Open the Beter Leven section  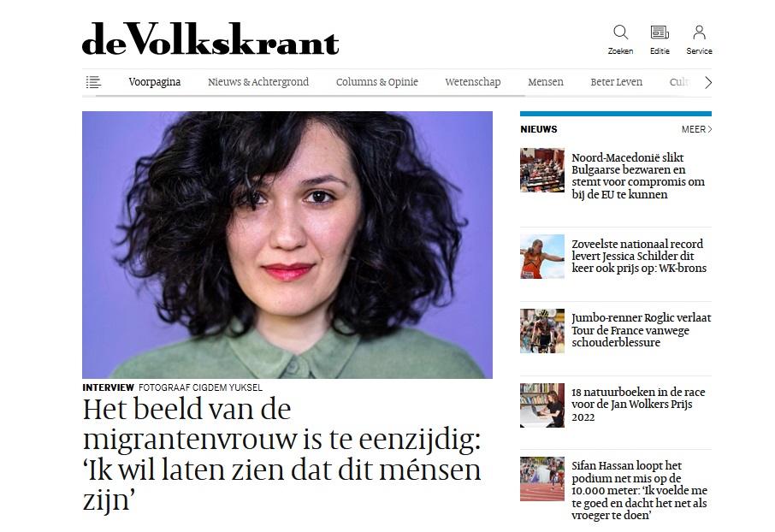click(617, 82)
